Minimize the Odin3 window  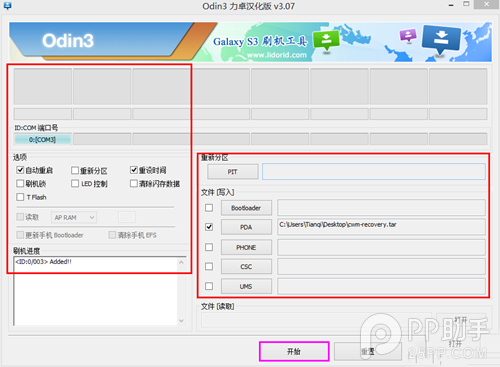coord(451,5)
